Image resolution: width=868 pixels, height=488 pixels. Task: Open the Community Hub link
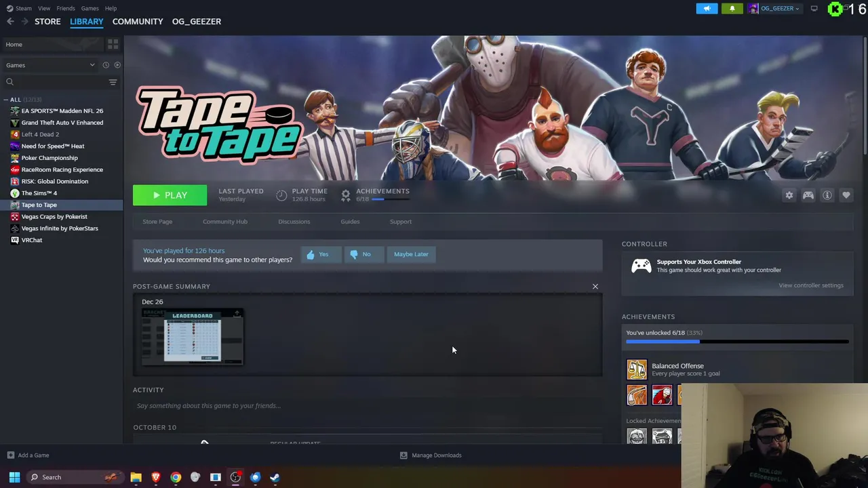tap(225, 222)
